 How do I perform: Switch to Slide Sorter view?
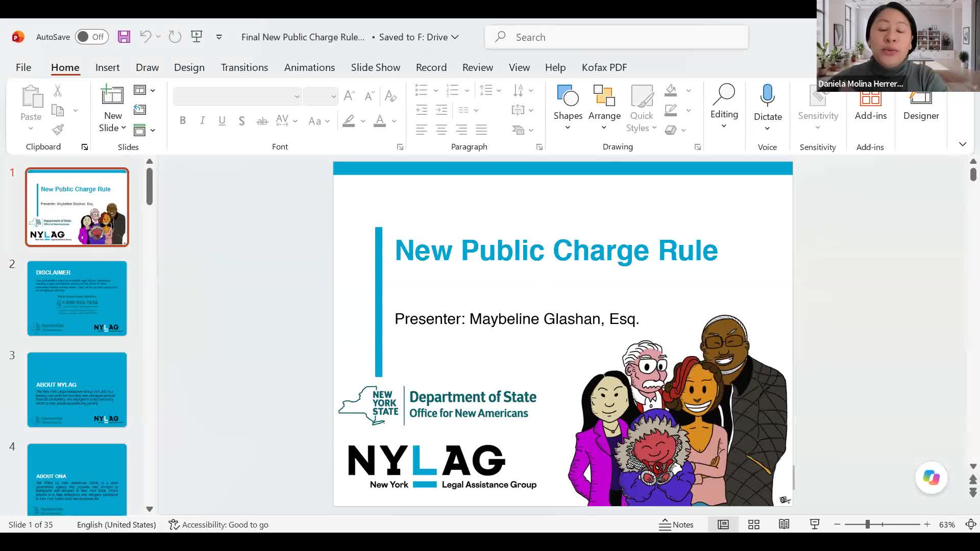coord(754,524)
